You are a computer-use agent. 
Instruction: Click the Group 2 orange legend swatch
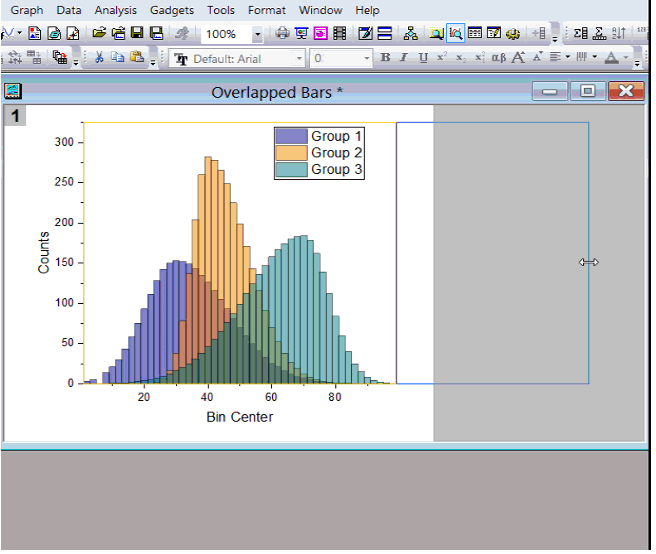coord(292,153)
